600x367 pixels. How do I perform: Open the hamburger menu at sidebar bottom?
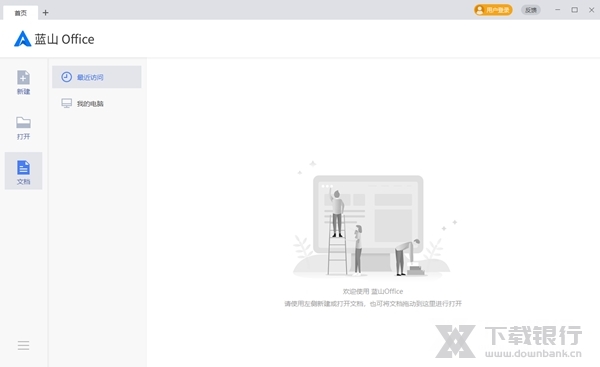[x=23, y=345]
